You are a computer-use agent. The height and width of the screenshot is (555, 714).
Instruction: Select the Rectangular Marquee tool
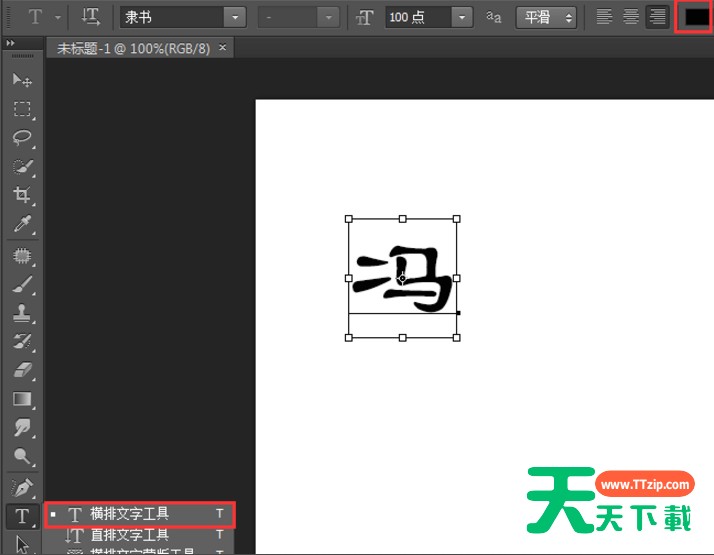pyautogui.click(x=22, y=109)
